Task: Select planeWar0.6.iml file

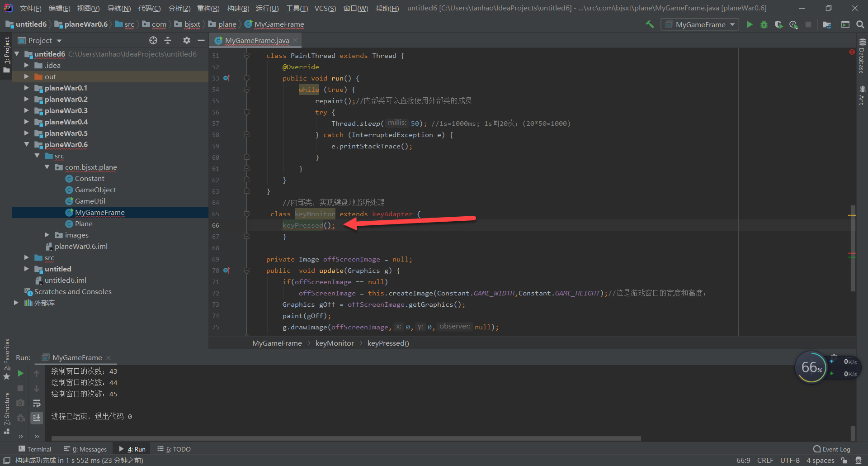Action: 81,246
